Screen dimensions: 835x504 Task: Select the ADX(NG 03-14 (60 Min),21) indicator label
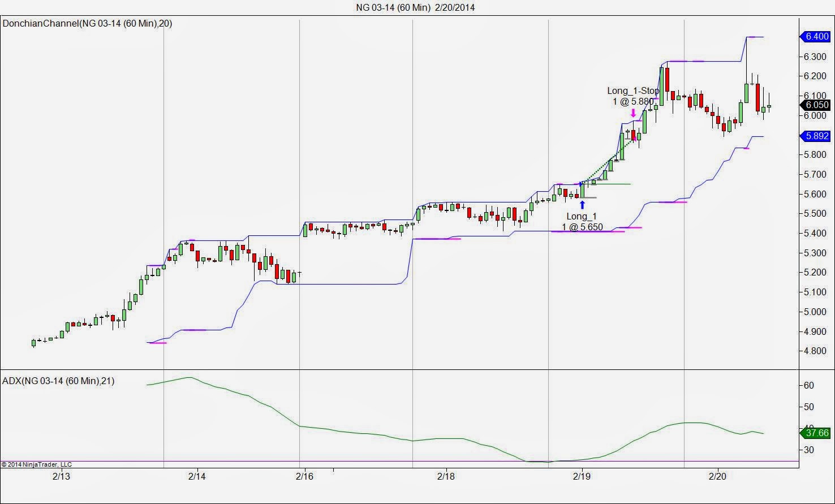point(58,381)
